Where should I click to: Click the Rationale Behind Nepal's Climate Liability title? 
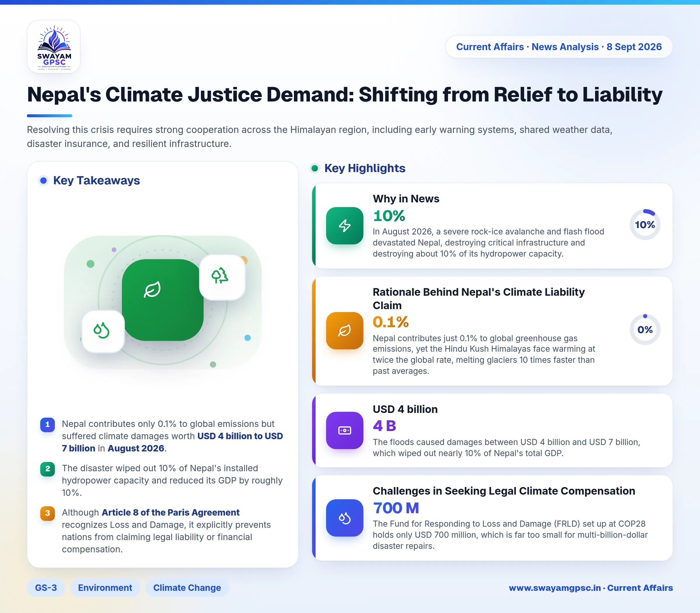(479, 299)
